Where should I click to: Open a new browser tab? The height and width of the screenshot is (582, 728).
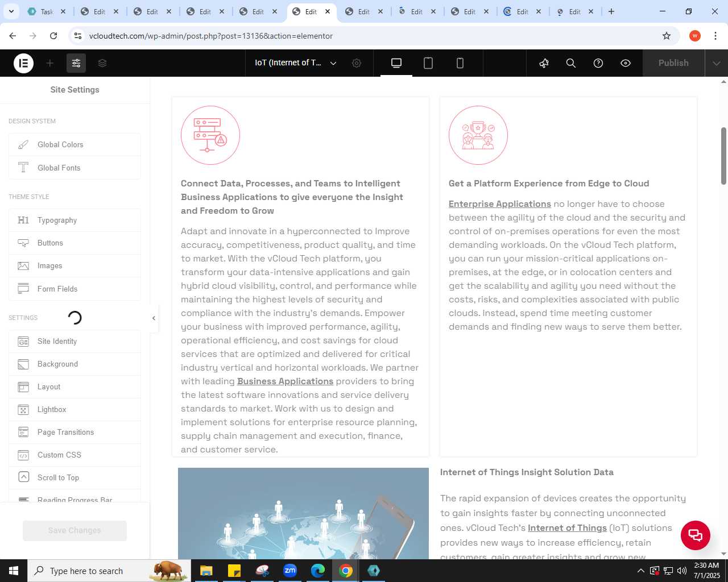pos(611,11)
